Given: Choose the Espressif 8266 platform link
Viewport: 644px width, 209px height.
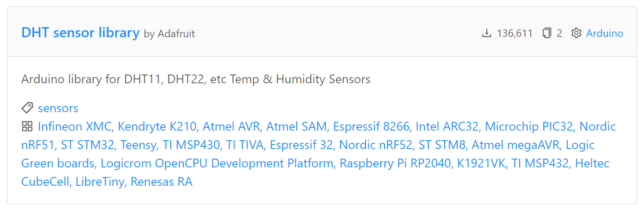Looking at the screenshot, I should [x=371, y=127].
